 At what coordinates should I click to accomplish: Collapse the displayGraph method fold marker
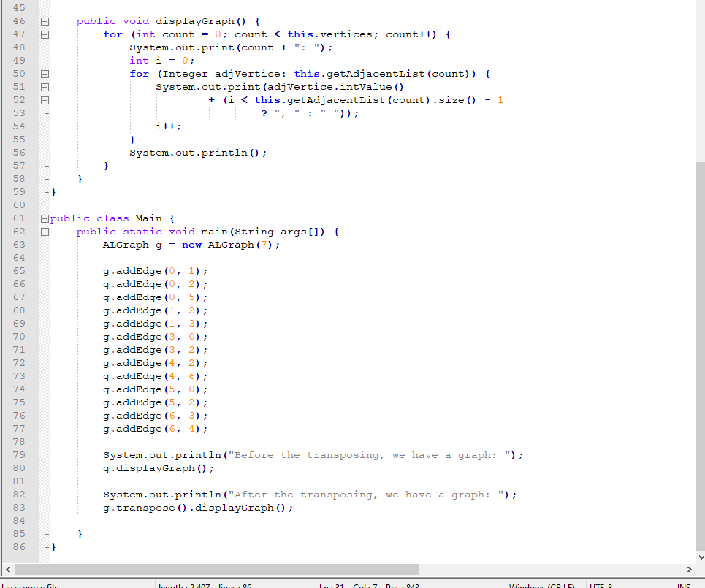pos(45,20)
